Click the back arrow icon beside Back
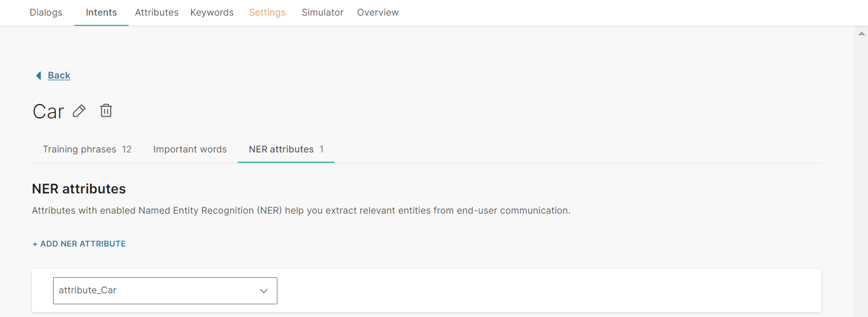Image resolution: width=868 pixels, height=317 pixels. [x=39, y=76]
